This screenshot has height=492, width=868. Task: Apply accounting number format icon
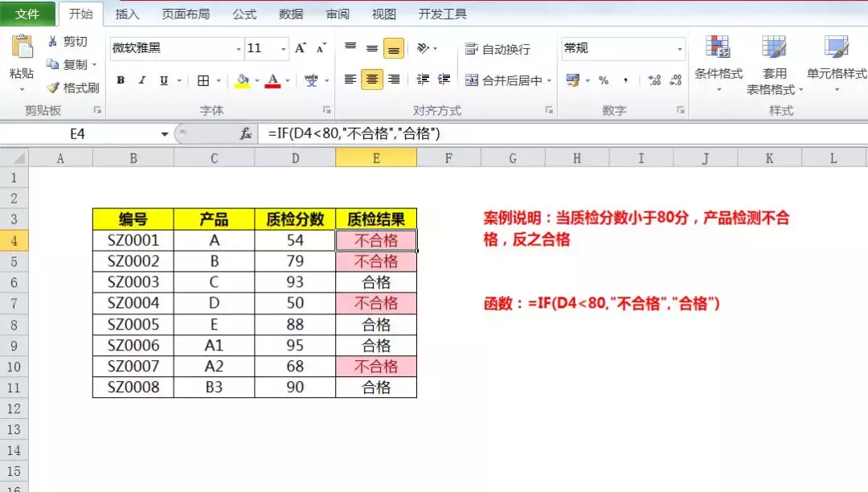coord(572,81)
